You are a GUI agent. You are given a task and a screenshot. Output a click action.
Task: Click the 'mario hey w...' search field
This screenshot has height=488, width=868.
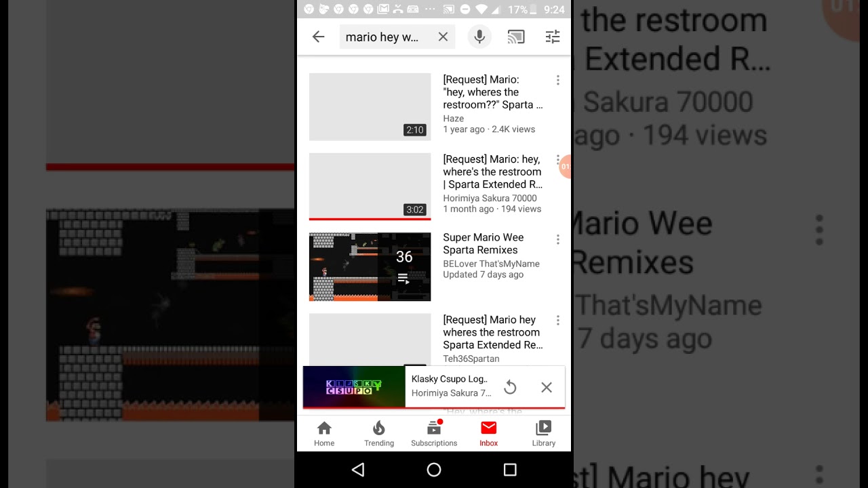397,37
